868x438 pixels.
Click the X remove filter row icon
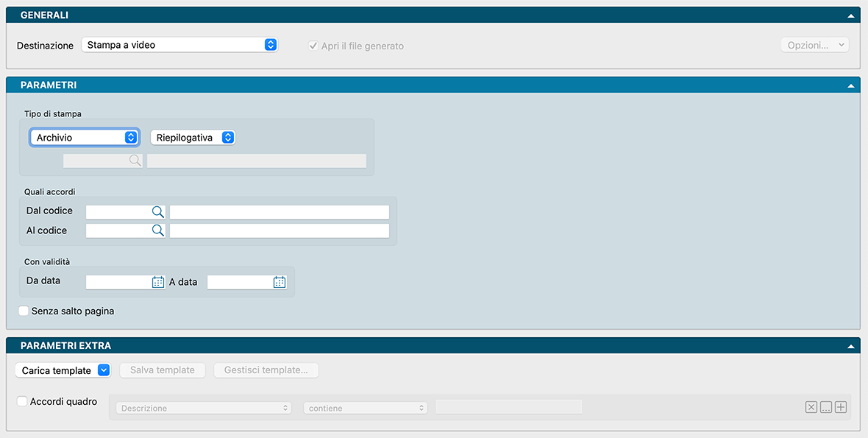[x=811, y=408]
